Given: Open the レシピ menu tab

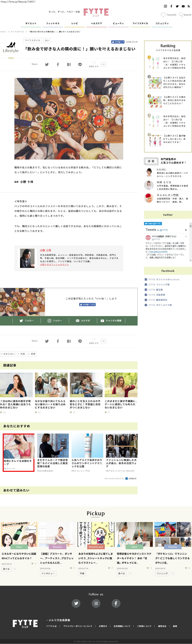Looking at the screenshot, I should click(x=75, y=24).
